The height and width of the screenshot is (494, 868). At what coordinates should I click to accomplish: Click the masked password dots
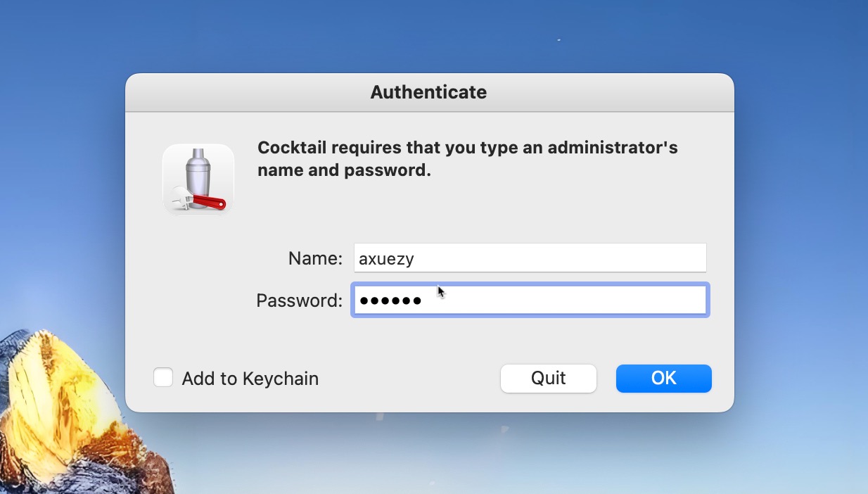[x=390, y=301]
